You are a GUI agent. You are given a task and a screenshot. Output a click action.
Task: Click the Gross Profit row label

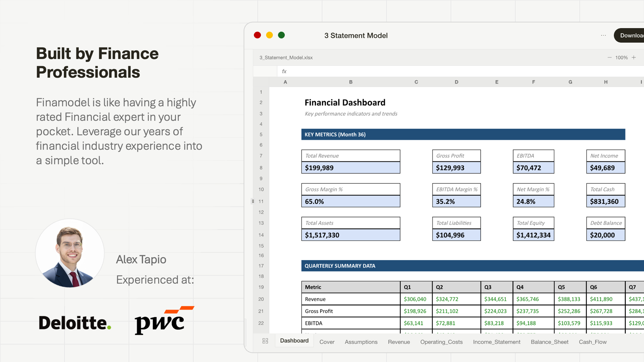(351, 311)
